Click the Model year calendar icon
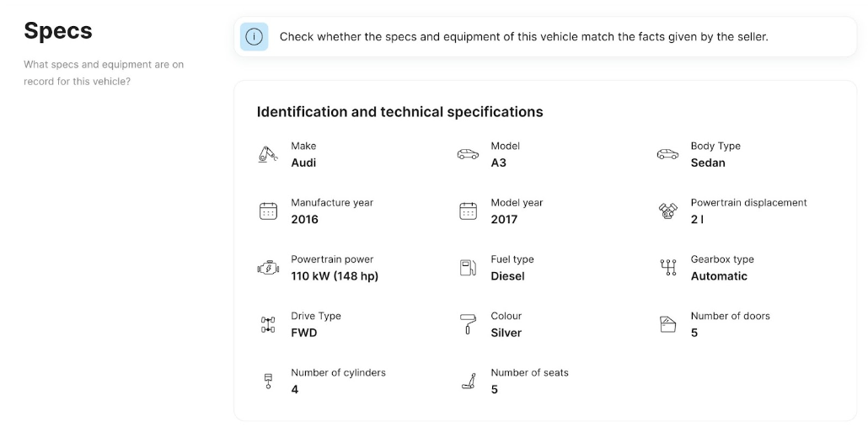 pyautogui.click(x=469, y=211)
